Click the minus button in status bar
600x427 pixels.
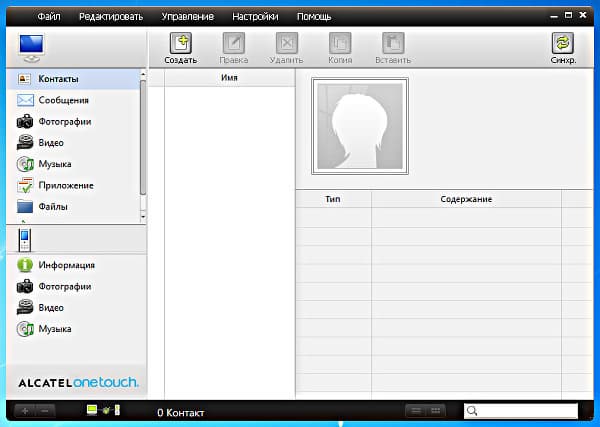45,411
